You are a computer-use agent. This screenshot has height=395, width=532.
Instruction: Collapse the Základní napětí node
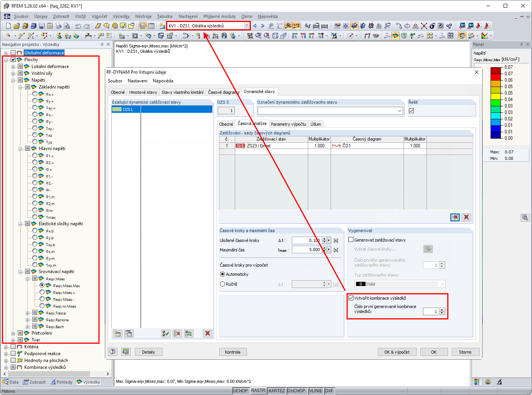click(21, 87)
